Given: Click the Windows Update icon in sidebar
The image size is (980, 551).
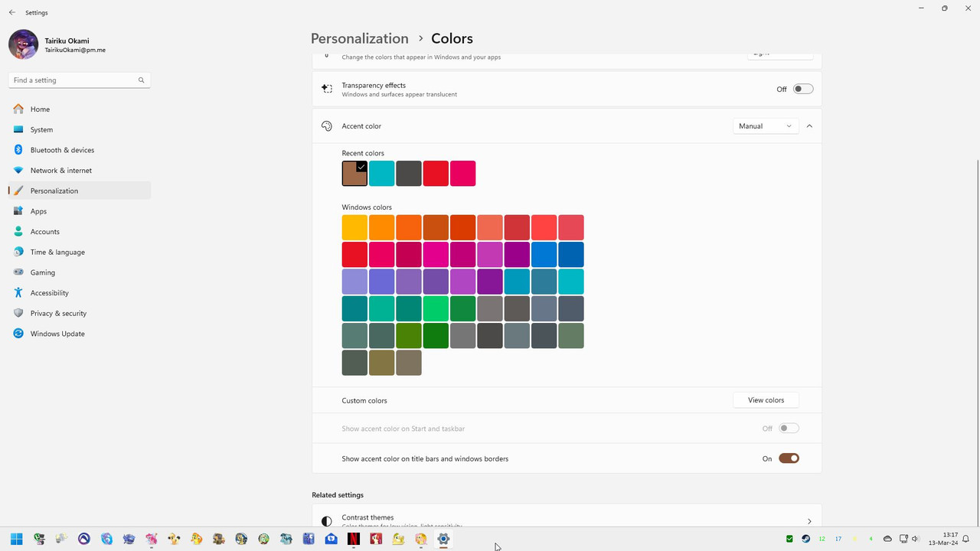Looking at the screenshot, I should click(18, 334).
